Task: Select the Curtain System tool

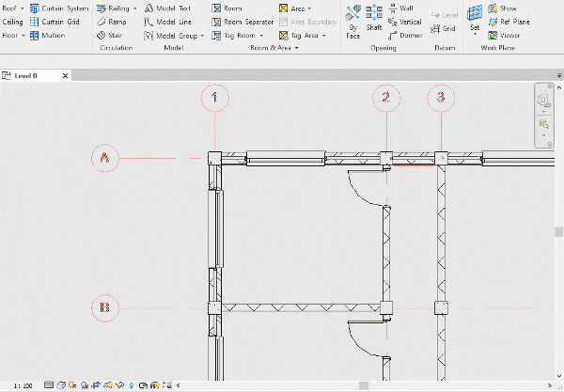Action: point(59,8)
